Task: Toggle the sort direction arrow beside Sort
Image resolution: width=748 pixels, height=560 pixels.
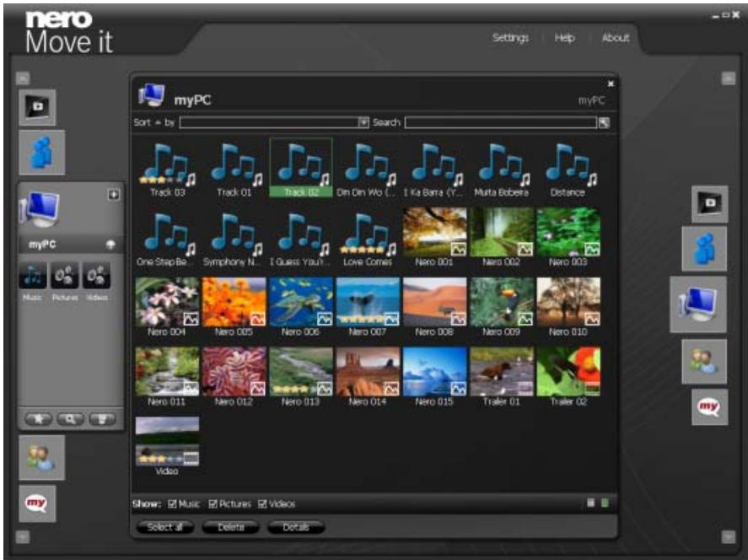Action: (x=158, y=122)
